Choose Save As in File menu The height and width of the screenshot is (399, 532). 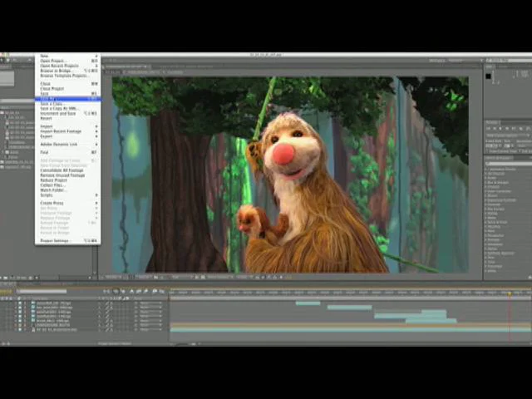point(68,99)
